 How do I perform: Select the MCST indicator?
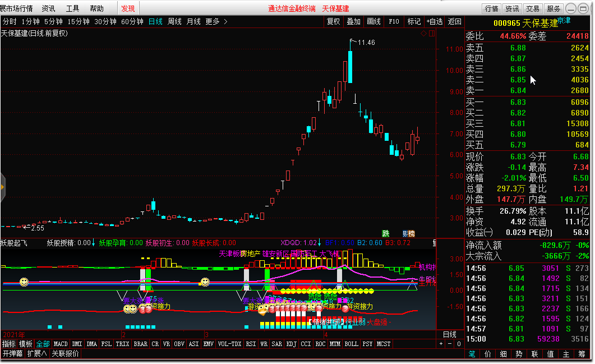(383, 344)
